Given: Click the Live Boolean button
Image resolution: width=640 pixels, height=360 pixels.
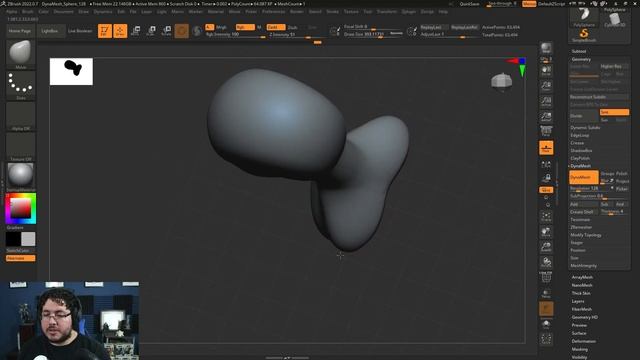Looking at the screenshot, I should click(80, 31).
